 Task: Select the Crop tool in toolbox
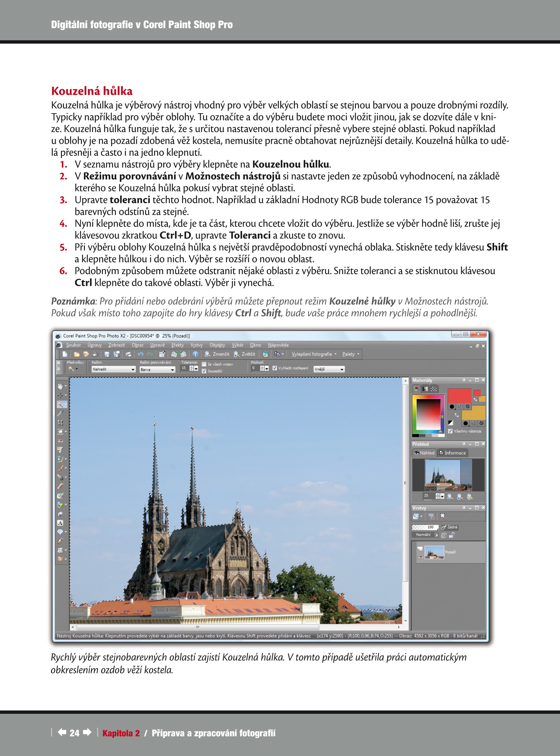pos(60,422)
